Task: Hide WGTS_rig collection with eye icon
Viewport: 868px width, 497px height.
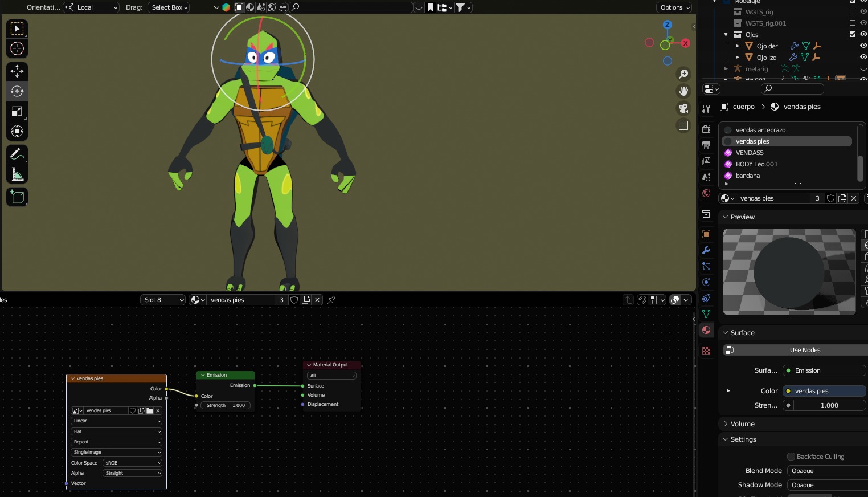Action: coord(863,12)
